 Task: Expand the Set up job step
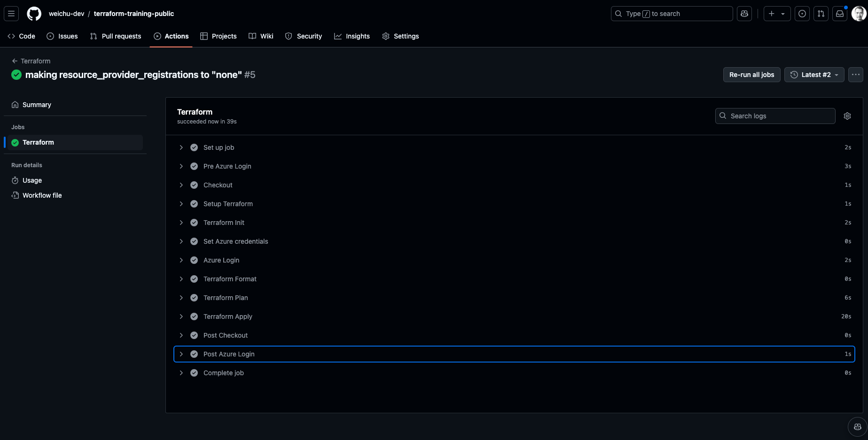514,147
